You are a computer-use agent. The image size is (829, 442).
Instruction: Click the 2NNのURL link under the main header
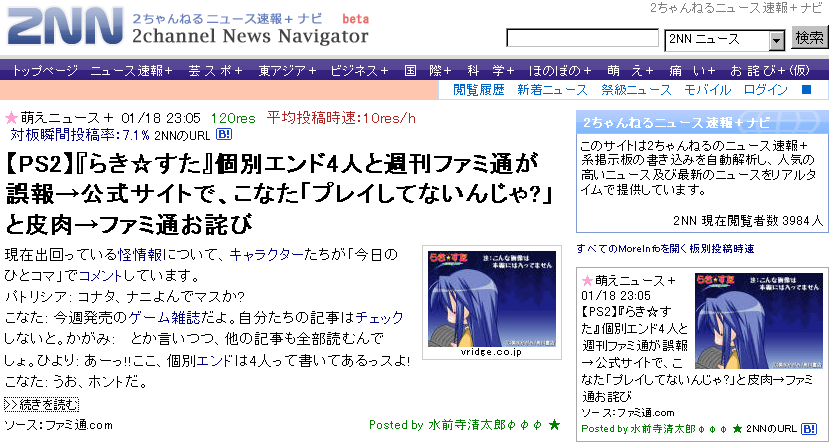pos(182,135)
